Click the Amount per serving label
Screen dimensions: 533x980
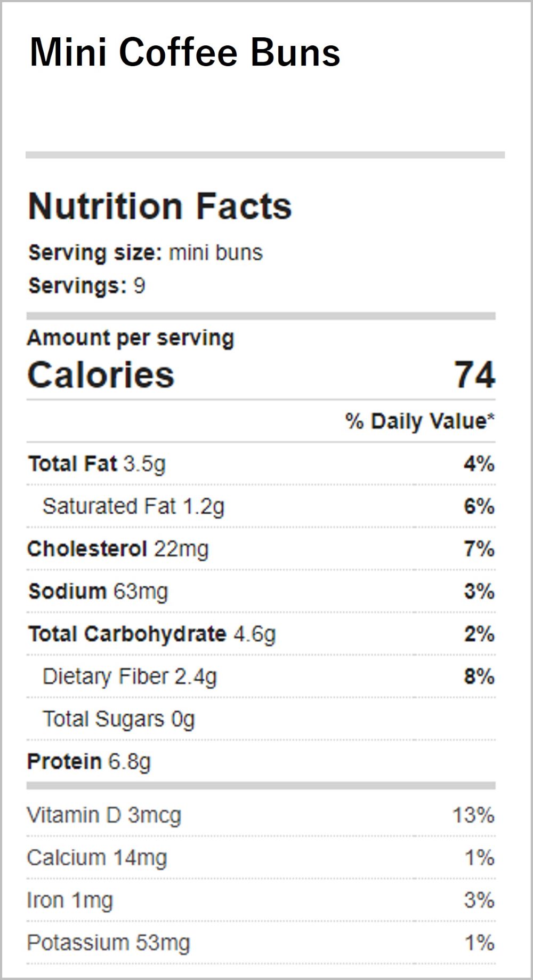131,338
